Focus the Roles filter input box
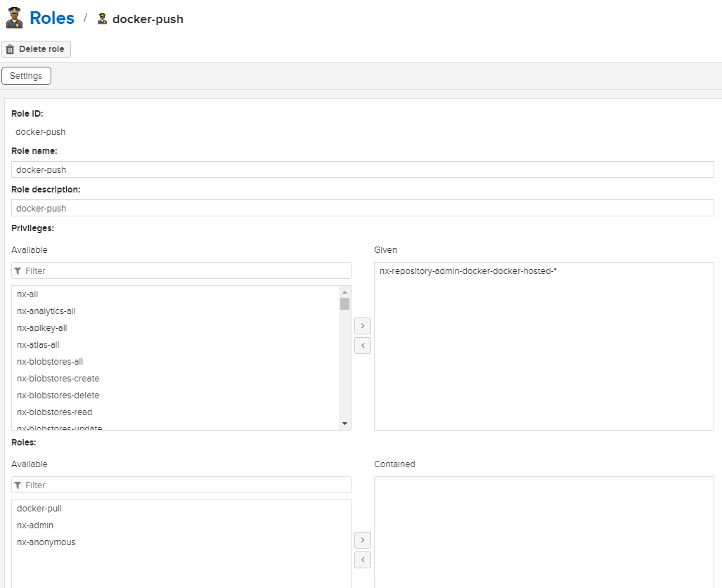This screenshot has height=588, width=722. point(186,485)
